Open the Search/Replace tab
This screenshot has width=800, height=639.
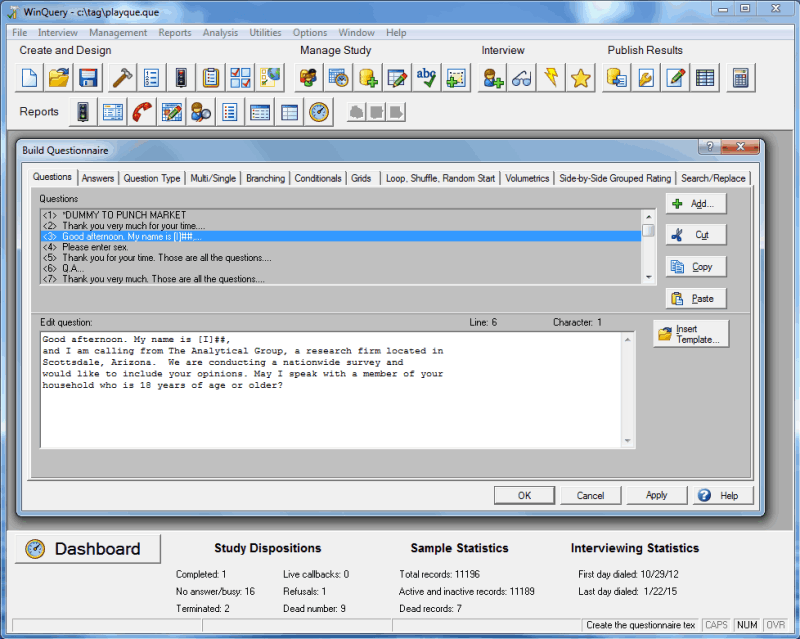(x=713, y=178)
